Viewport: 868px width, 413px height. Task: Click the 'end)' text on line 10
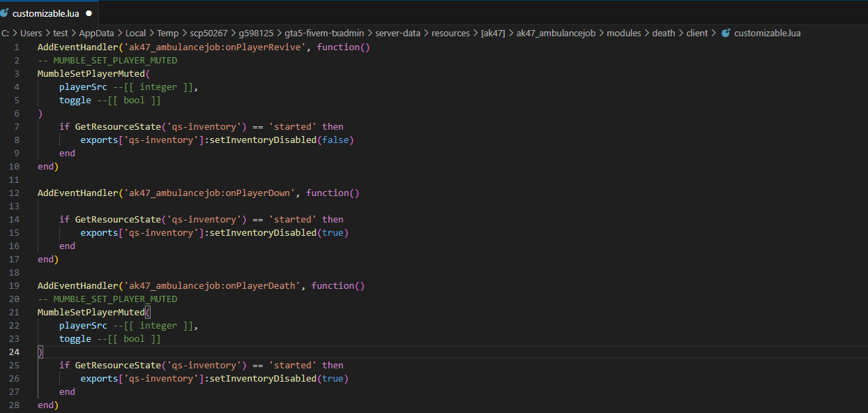48,167
